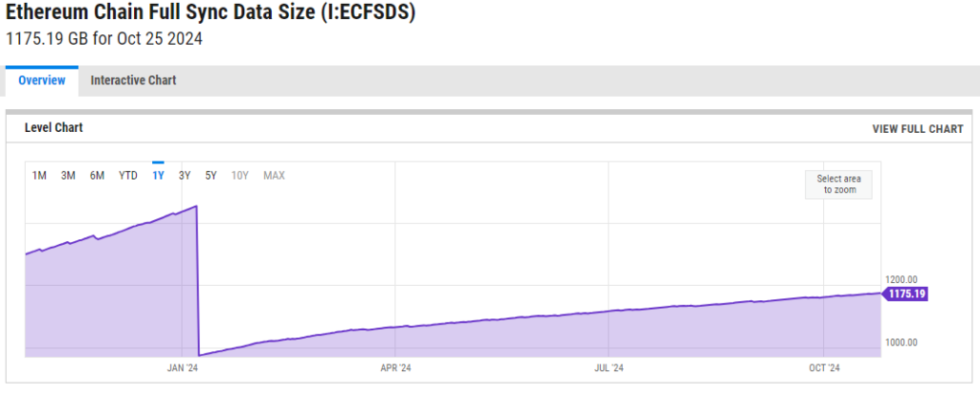
Task: Click the 1200.00 y-axis label
Action: click(902, 279)
